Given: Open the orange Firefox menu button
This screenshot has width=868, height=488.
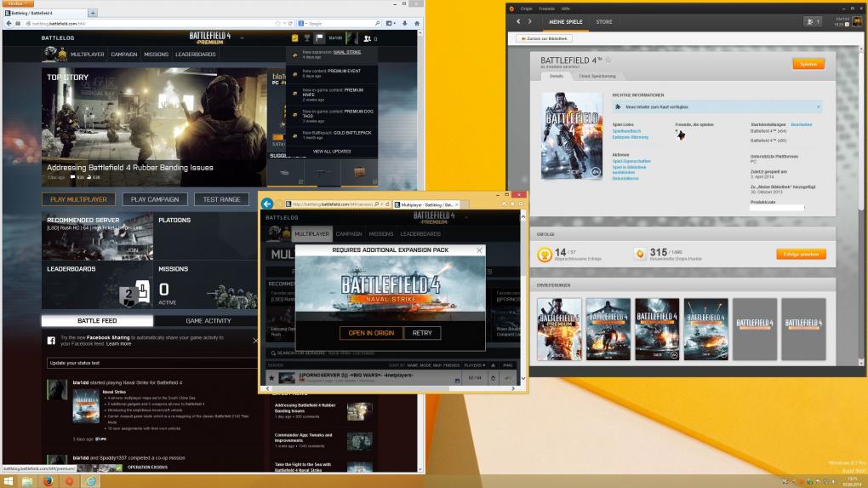Looking at the screenshot, I should (x=18, y=3).
